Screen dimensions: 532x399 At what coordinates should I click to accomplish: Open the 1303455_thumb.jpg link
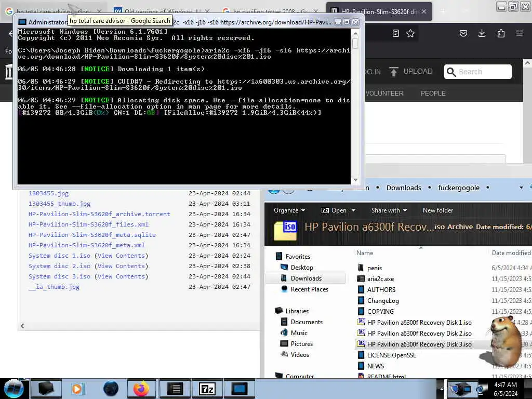(59, 204)
